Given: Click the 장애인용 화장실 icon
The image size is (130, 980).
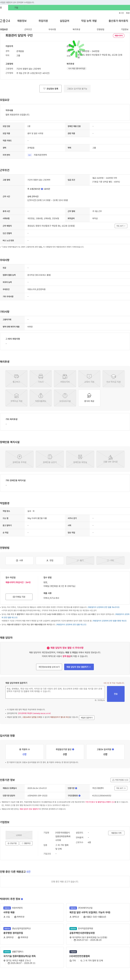Looking at the screenshot, I should (x=80, y=459).
